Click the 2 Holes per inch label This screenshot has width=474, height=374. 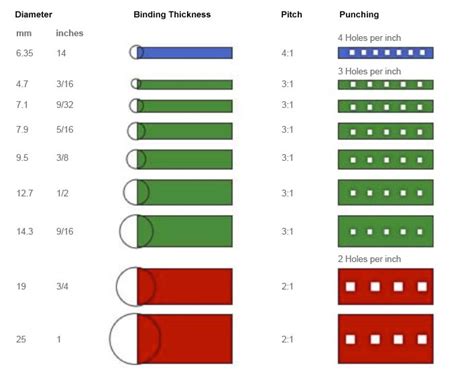369,259
